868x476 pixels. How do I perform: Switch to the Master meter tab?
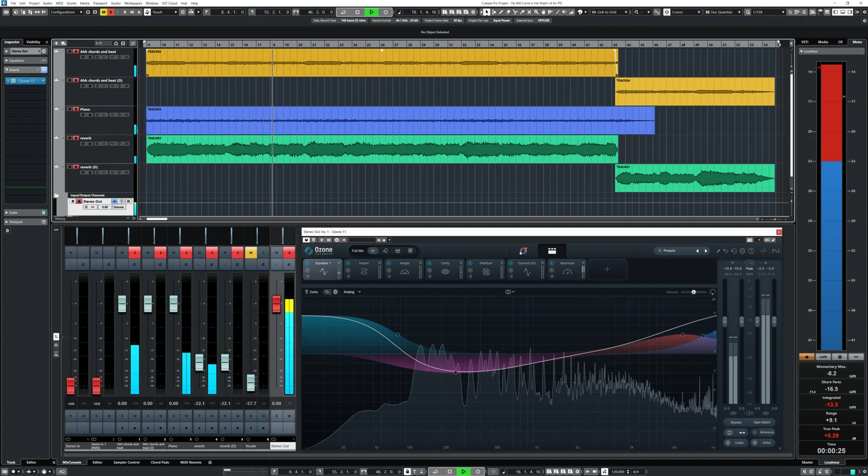(x=807, y=462)
